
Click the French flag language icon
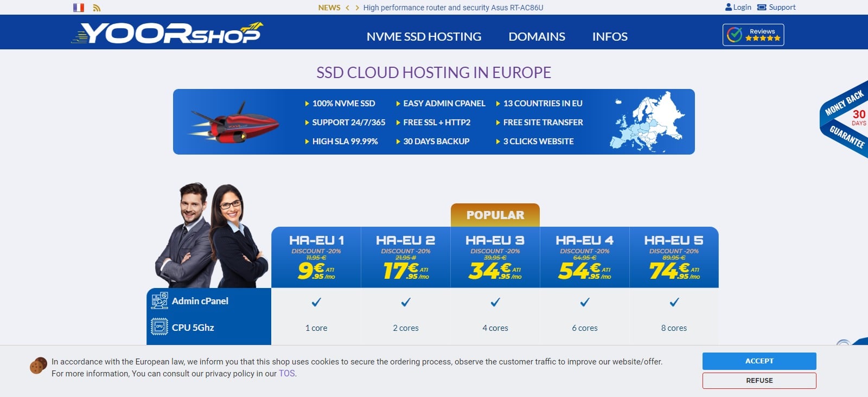(79, 8)
